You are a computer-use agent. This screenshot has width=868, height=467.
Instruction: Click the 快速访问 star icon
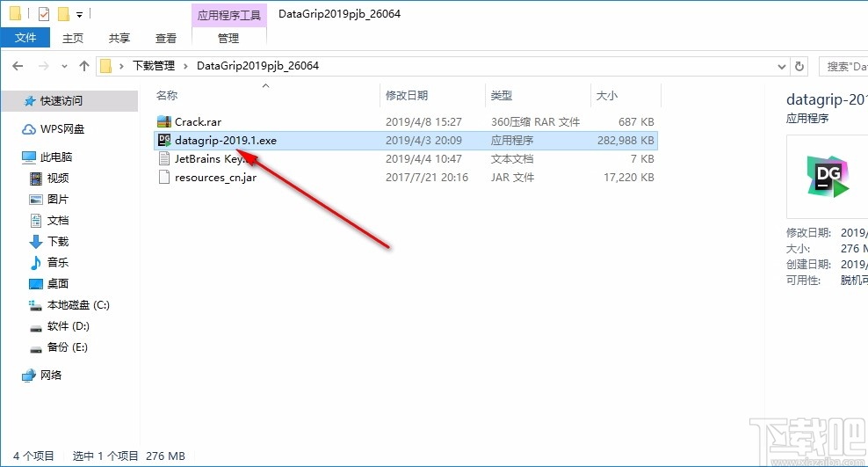point(30,101)
